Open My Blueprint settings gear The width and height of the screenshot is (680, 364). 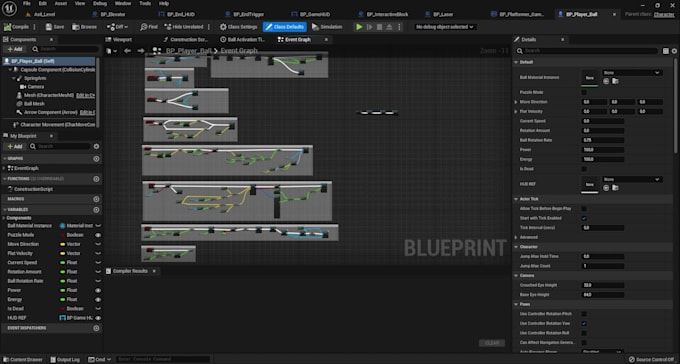tap(96, 147)
